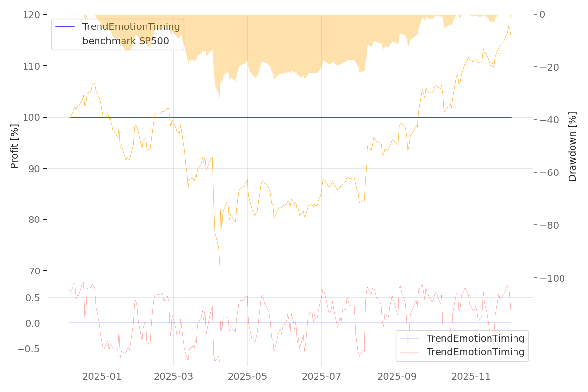
Task: Click the 70 tick on the Profit axis
Action: tap(34, 271)
